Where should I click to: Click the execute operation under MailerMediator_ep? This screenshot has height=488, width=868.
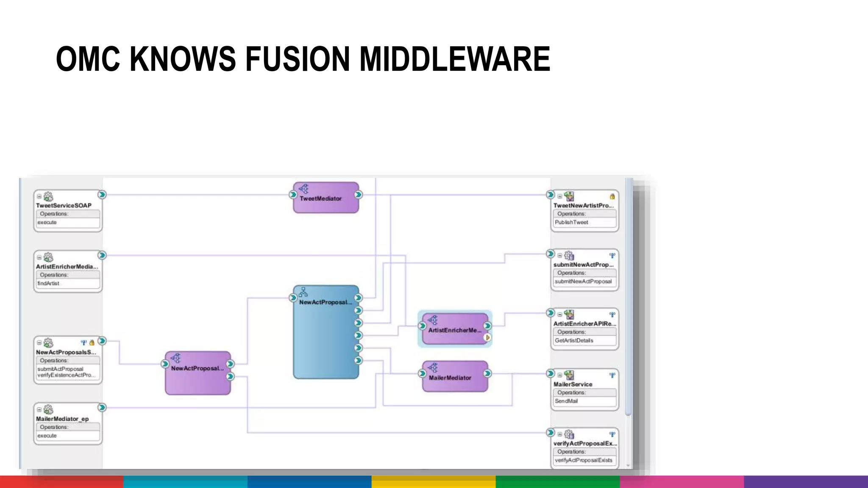point(47,436)
